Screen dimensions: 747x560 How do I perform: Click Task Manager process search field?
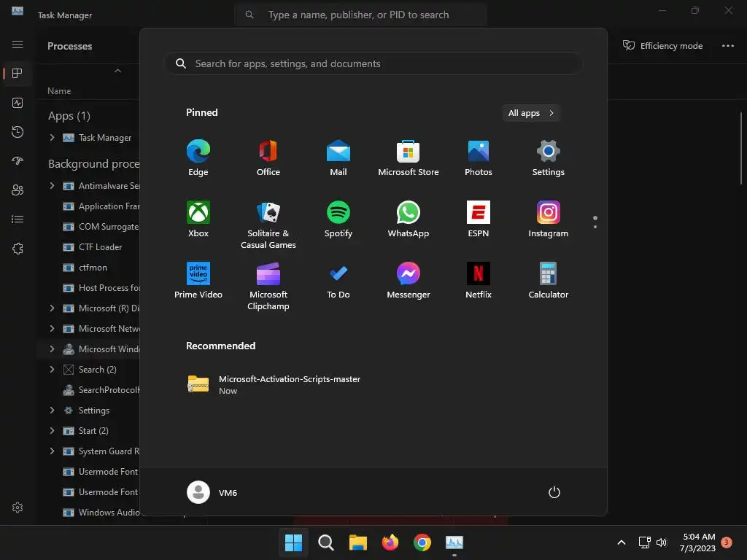[x=360, y=15]
